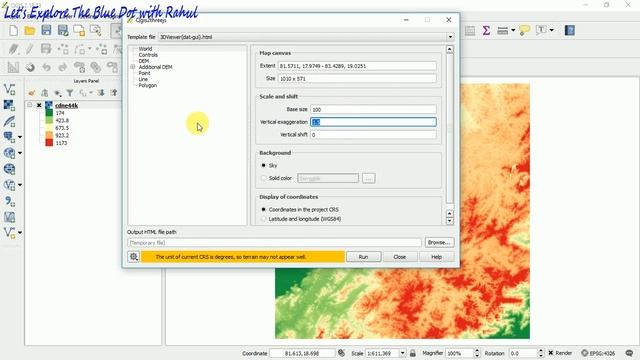Open Map Tips speech bubble icon
The height and width of the screenshot is (360, 640).
point(524,30)
